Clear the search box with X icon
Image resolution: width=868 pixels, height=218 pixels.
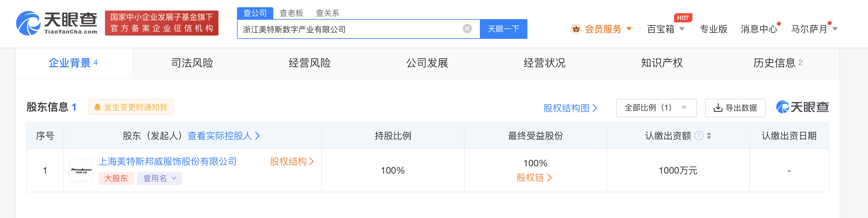tap(467, 29)
